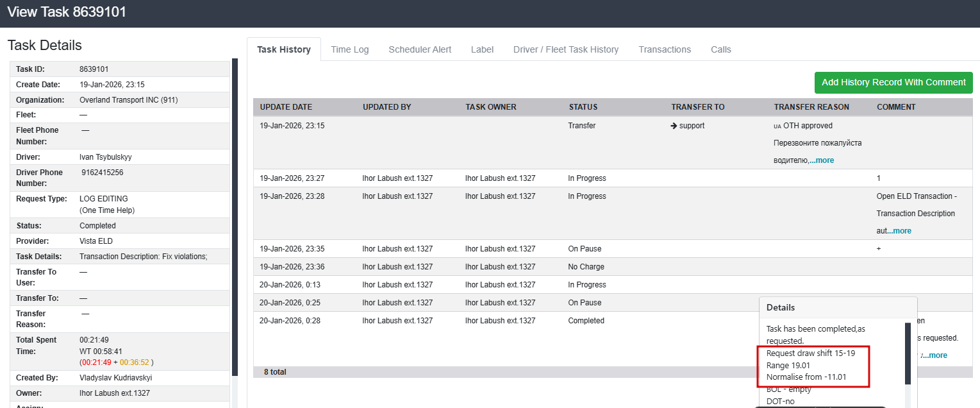Click Add History Record With Comment
The height and width of the screenshot is (408, 980).
[893, 82]
